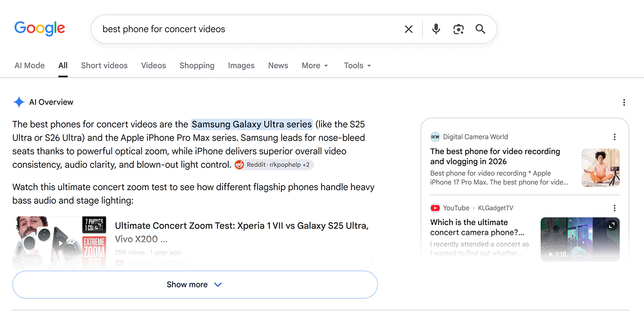Switch to AI Mode tab
Image resolution: width=644 pixels, height=324 pixels.
click(29, 65)
